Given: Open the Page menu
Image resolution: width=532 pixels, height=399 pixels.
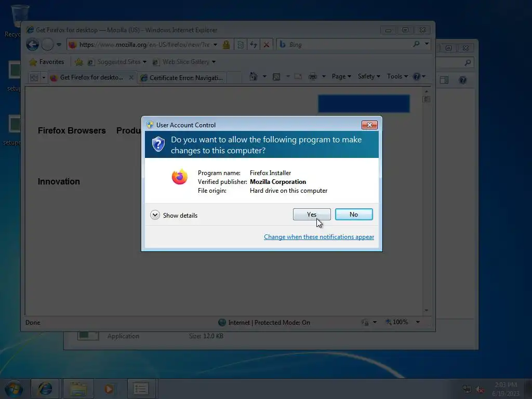Looking at the screenshot, I should pos(341,76).
